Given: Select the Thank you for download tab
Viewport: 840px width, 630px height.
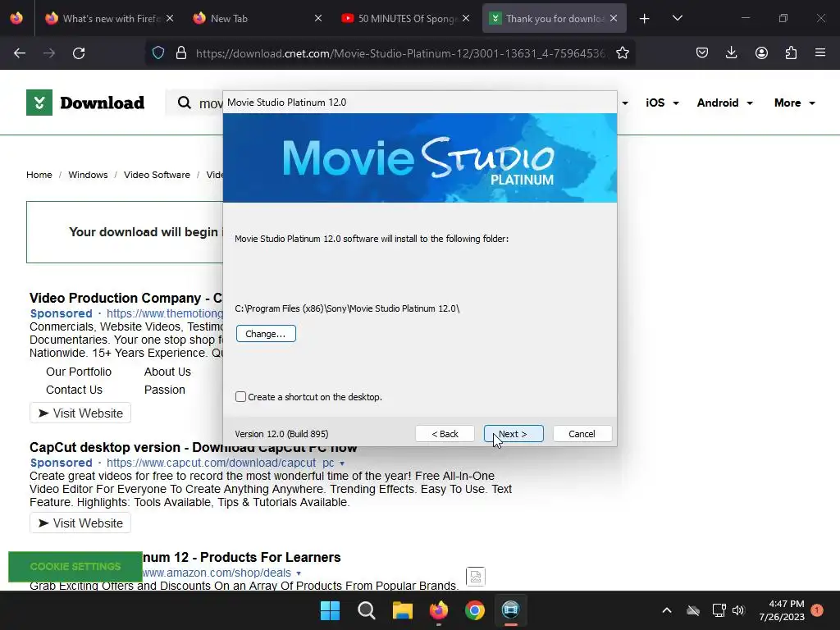Looking at the screenshot, I should 554,18.
